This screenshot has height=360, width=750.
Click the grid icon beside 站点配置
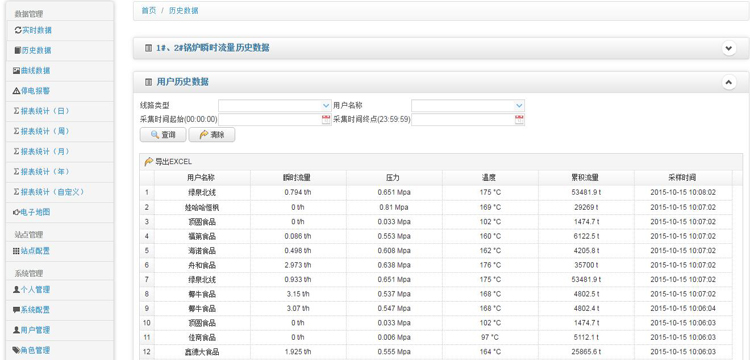point(16,251)
